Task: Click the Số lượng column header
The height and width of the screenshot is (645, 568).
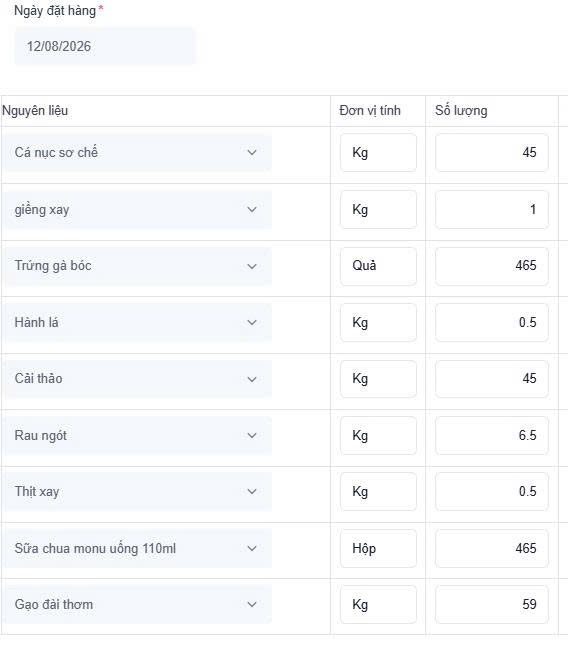Action: point(461,111)
